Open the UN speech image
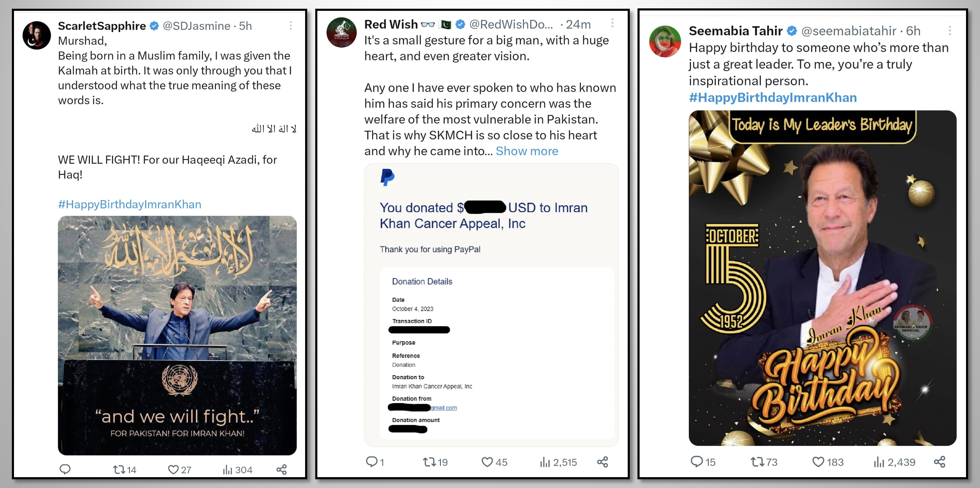The height and width of the screenshot is (488, 980). (x=177, y=335)
